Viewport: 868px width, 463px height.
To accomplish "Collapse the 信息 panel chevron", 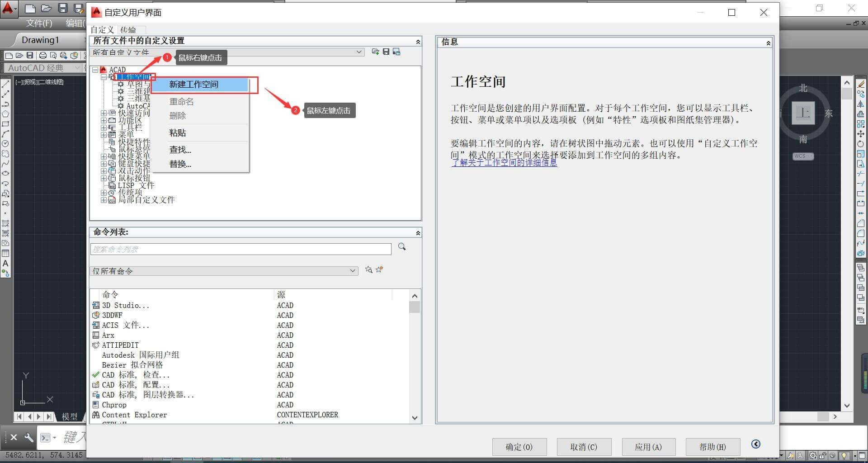I will click(768, 43).
